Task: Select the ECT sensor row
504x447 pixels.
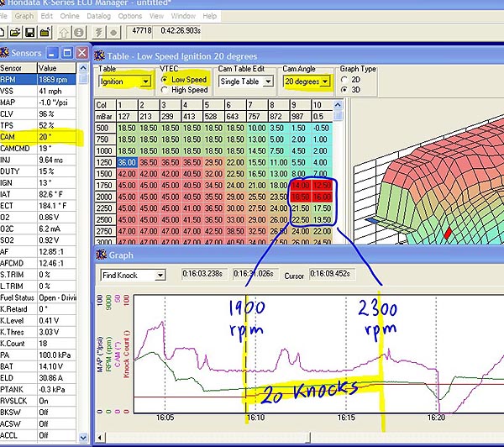Action: [38, 206]
